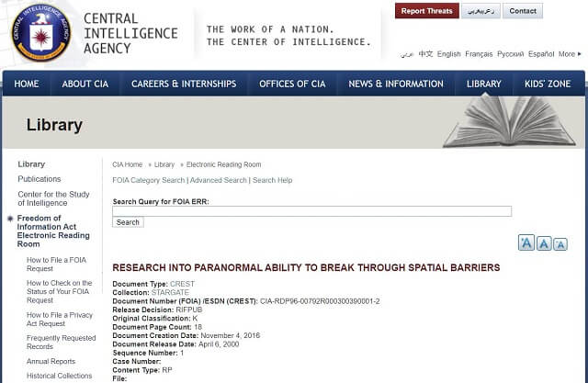The width and height of the screenshot is (588, 383).
Task: Open FOIA Category Search link
Action: 149,180
